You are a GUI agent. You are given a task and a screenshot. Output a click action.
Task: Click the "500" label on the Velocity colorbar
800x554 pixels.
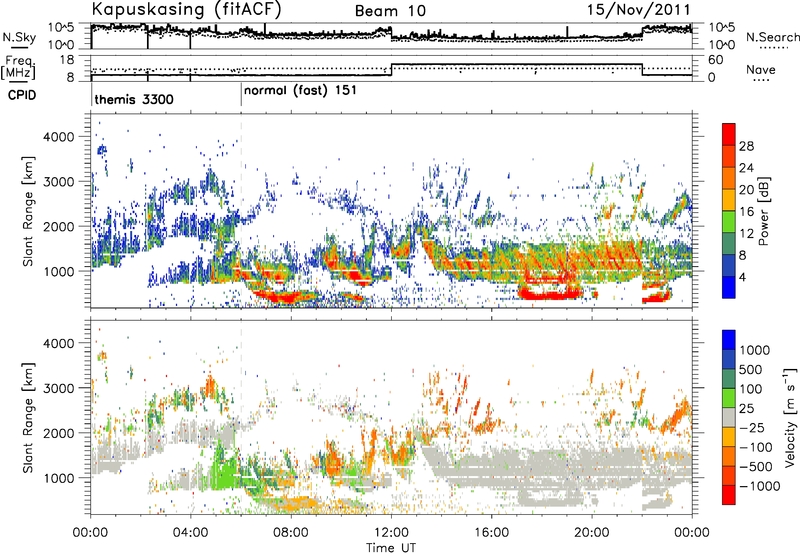(751, 369)
